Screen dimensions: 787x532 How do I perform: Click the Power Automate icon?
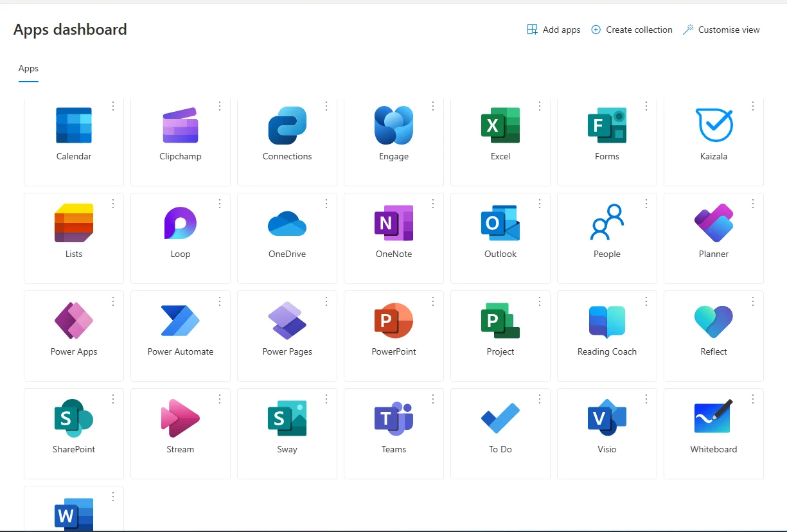(x=181, y=321)
